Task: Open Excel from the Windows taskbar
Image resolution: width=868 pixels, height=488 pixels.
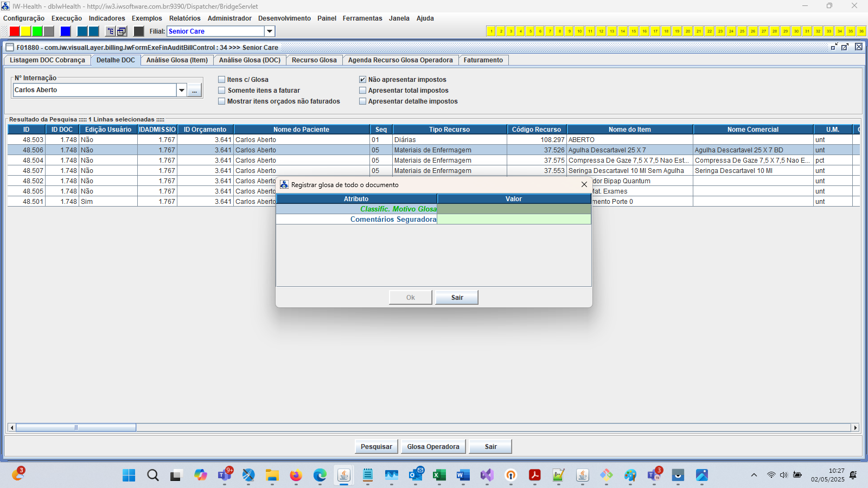Action: click(439, 476)
